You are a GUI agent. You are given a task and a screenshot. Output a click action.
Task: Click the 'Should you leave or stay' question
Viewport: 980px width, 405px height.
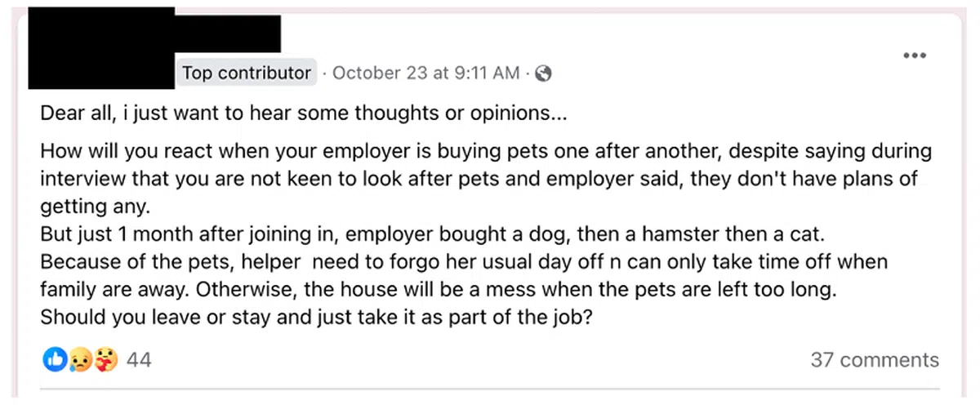pyautogui.click(x=314, y=317)
